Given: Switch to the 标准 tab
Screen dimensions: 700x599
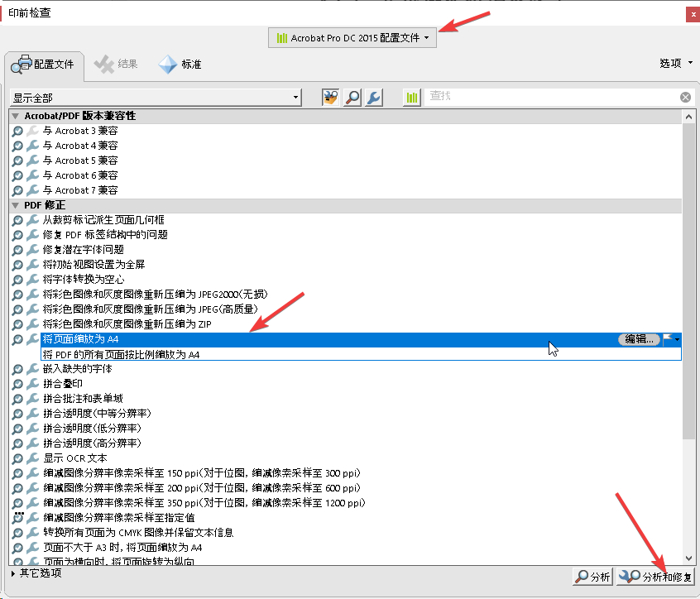Looking at the screenshot, I should [180, 65].
